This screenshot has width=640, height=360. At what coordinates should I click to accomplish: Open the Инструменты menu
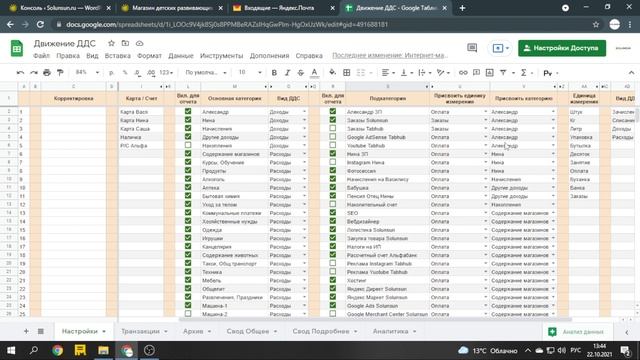pyautogui.click(x=222, y=56)
